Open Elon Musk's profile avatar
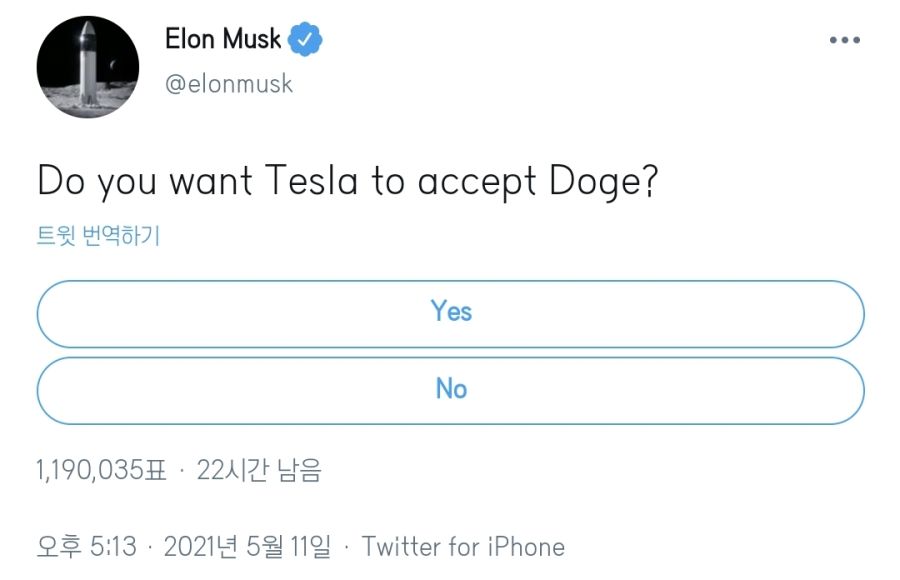The height and width of the screenshot is (580, 900). (88, 68)
